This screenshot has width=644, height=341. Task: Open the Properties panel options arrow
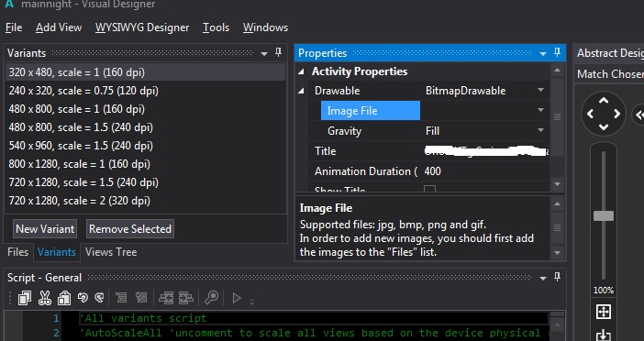(543, 53)
